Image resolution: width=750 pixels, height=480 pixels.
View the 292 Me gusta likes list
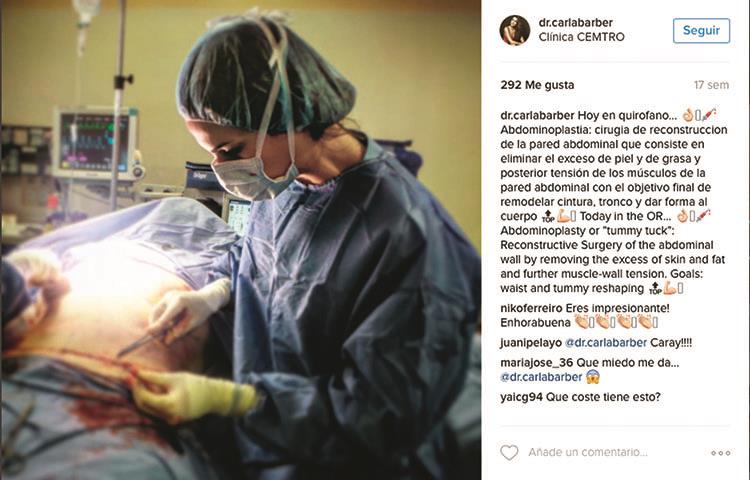pyautogui.click(x=537, y=85)
